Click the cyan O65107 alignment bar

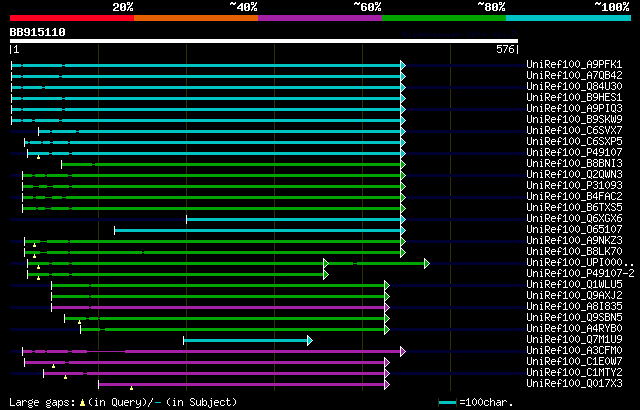click(257, 231)
